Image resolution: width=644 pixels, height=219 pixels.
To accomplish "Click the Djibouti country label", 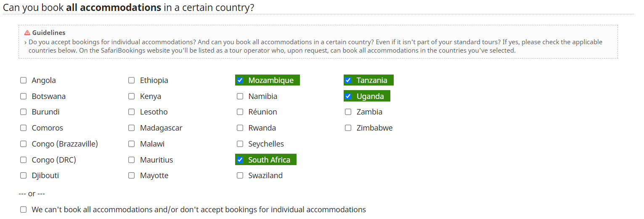I will [x=45, y=176].
